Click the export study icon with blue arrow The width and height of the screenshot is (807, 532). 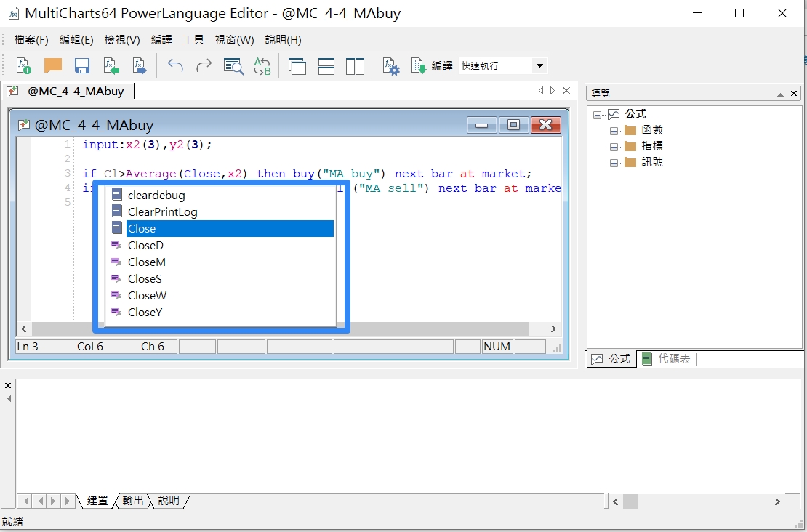tap(140, 66)
